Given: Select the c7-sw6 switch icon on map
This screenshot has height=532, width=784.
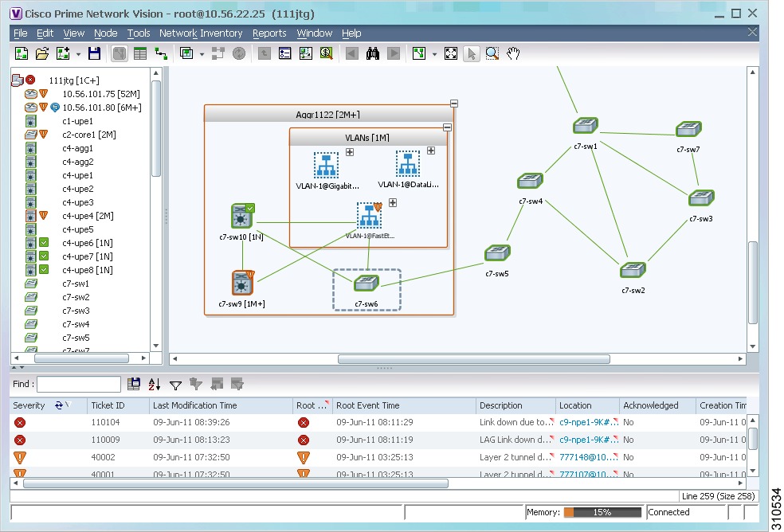Looking at the screenshot, I should (367, 284).
